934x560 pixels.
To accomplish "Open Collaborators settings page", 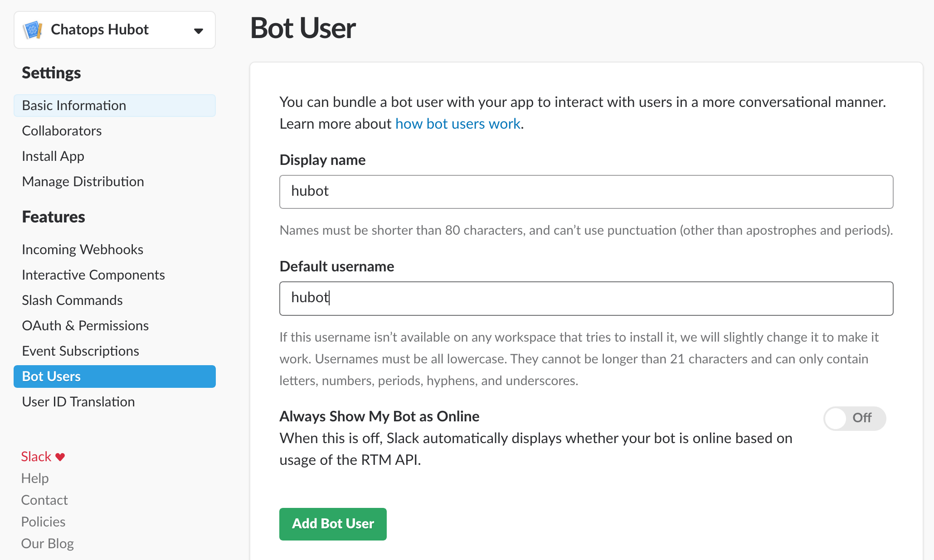I will point(62,131).
